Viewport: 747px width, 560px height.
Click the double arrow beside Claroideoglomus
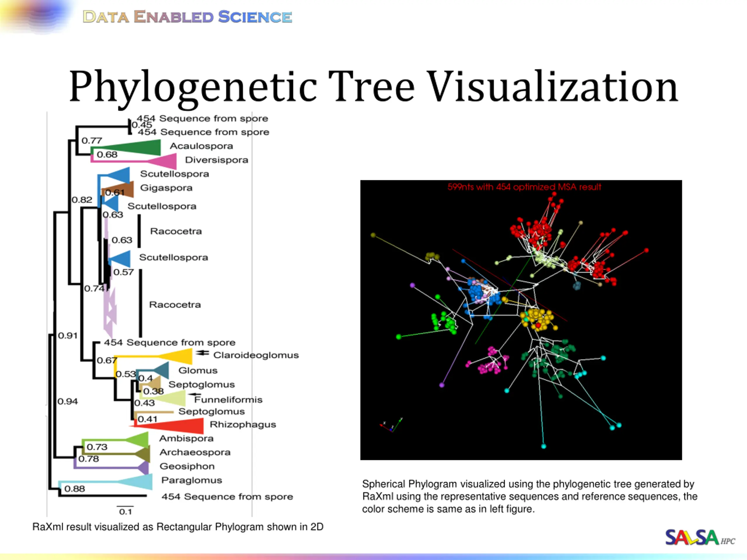point(203,353)
